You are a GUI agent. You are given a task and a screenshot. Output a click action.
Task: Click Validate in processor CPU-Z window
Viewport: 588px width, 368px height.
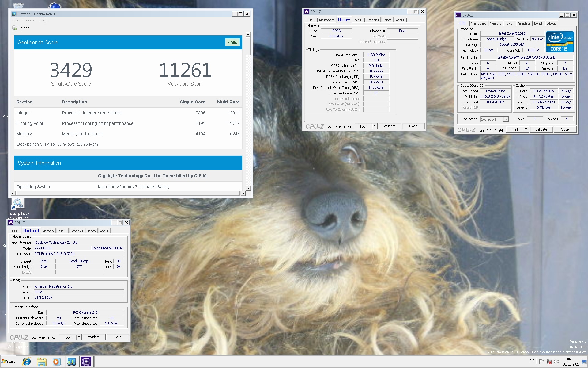pyautogui.click(x=541, y=129)
